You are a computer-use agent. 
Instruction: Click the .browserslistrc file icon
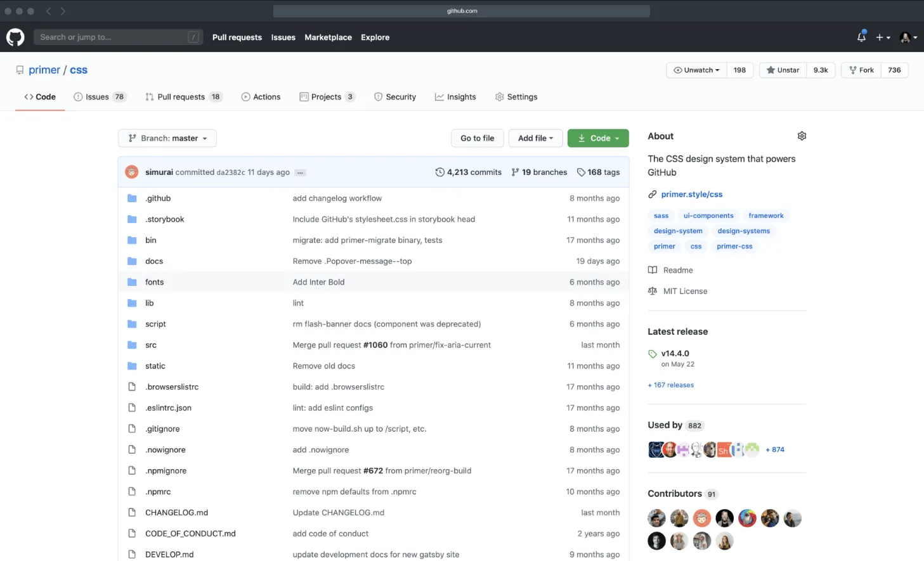(132, 387)
